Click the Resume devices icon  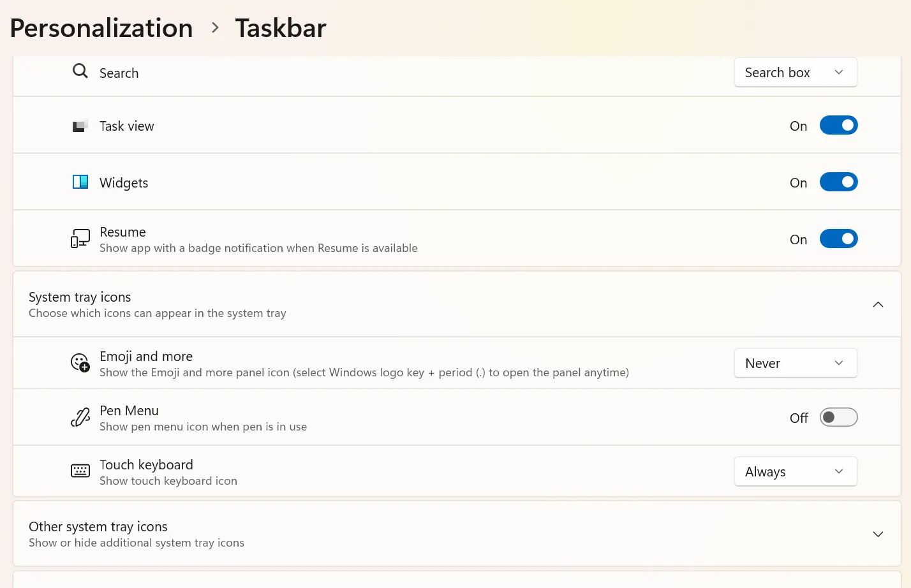80,239
